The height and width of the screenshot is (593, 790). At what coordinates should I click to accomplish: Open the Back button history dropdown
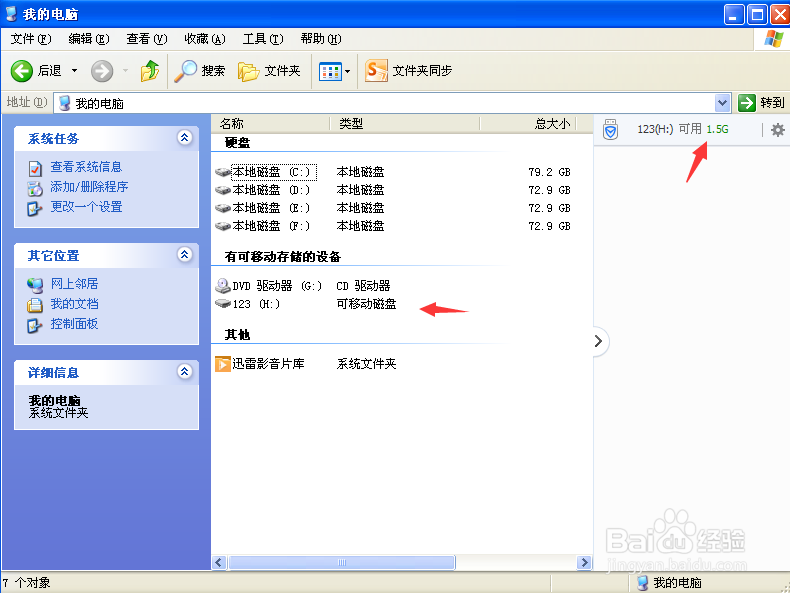(75, 71)
